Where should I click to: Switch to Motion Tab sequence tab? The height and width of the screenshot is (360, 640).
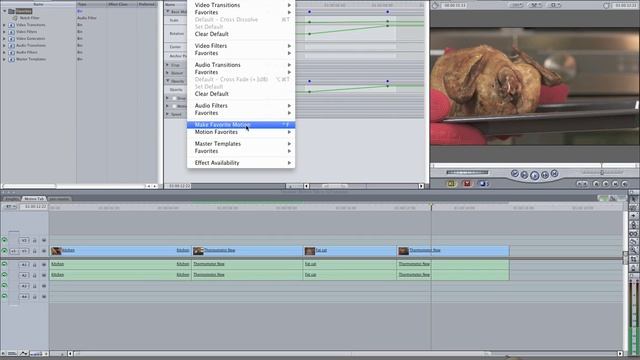pos(33,199)
